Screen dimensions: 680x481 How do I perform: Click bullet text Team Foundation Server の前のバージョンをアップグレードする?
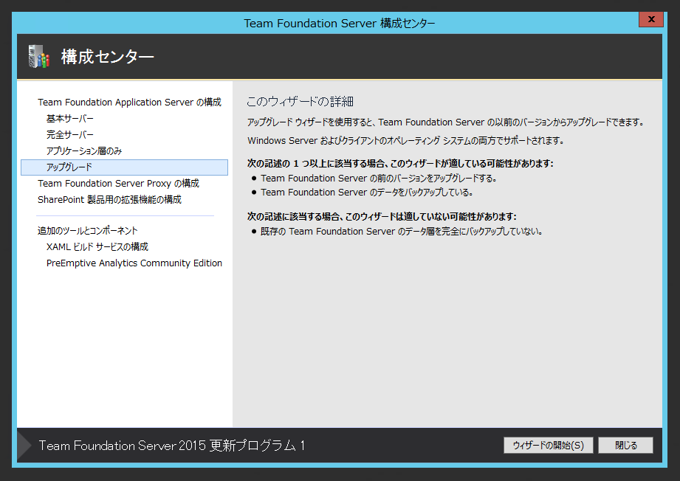(x=378, y=178)
